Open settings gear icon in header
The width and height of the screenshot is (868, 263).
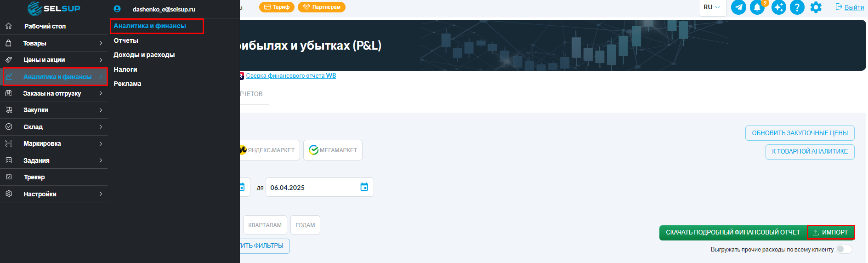(816, 7)
